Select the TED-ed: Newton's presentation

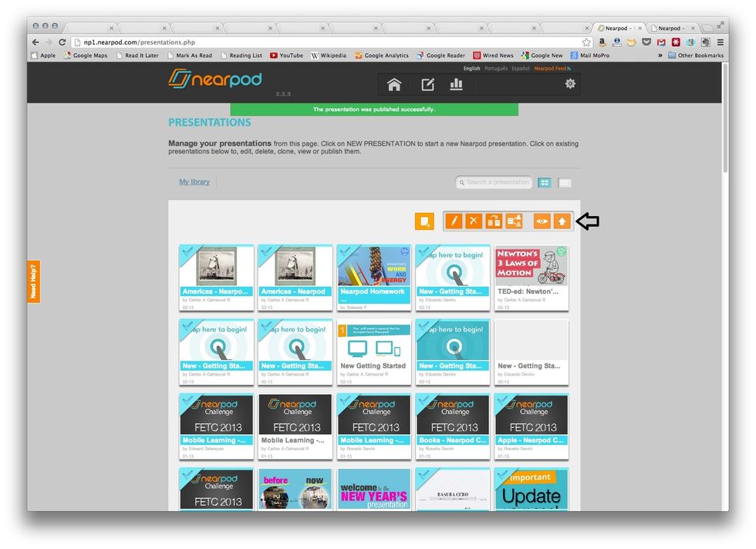(x=532, y=278)
